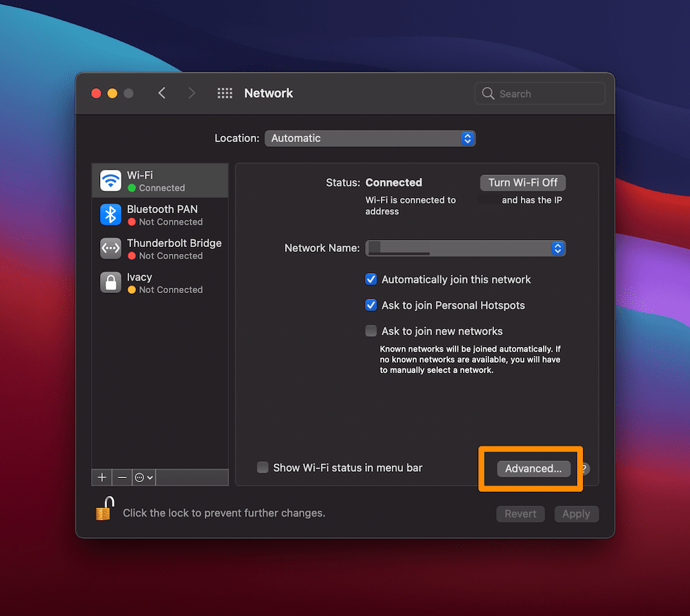Screen dimensions: 690x616
Task: Click the known networks description text
Action: [470, 359]
